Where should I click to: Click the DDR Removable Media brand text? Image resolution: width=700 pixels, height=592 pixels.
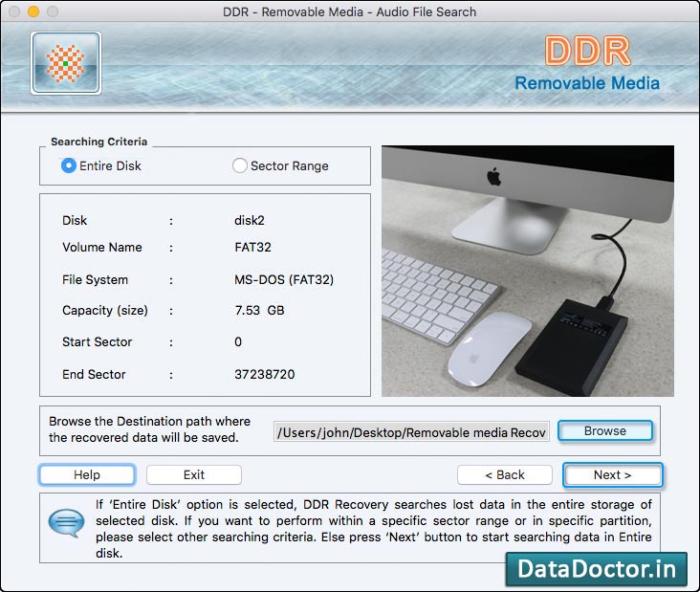pyautogui.click(x=587, y=64)
